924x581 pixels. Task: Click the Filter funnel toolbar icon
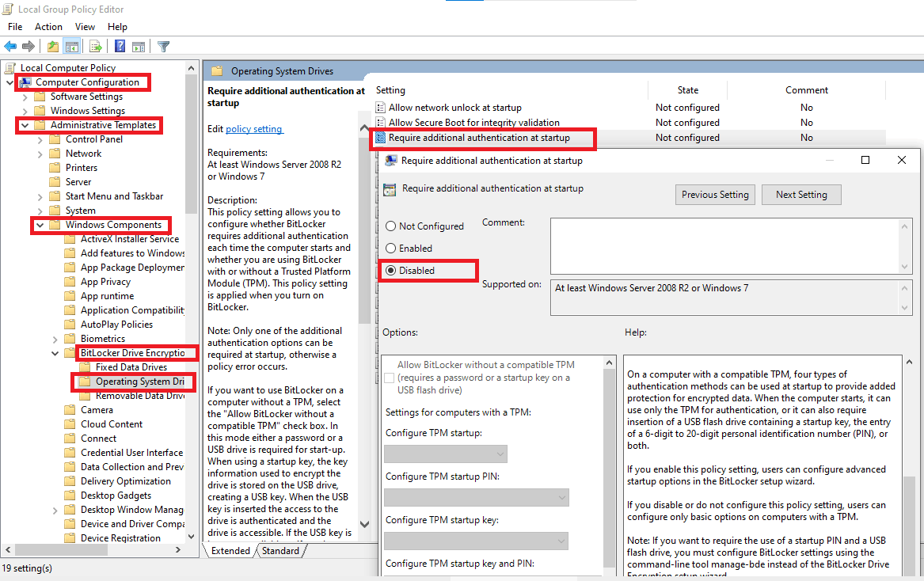(164, 46)
